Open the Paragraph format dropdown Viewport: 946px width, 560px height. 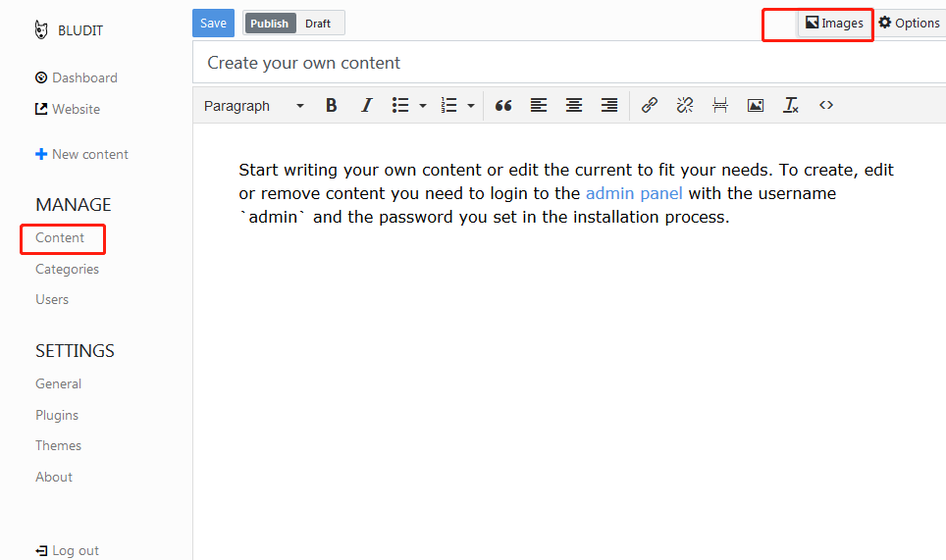click(253, 106)
